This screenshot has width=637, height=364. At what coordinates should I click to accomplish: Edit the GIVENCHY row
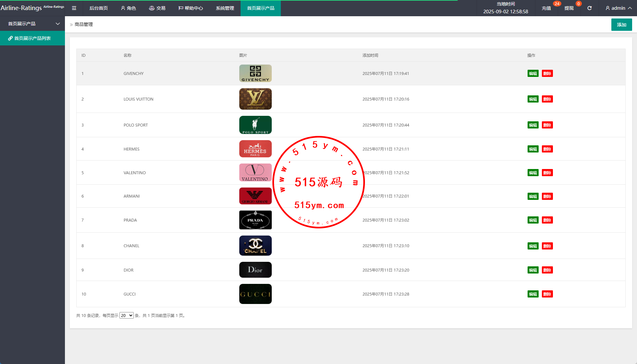[533, 74]
